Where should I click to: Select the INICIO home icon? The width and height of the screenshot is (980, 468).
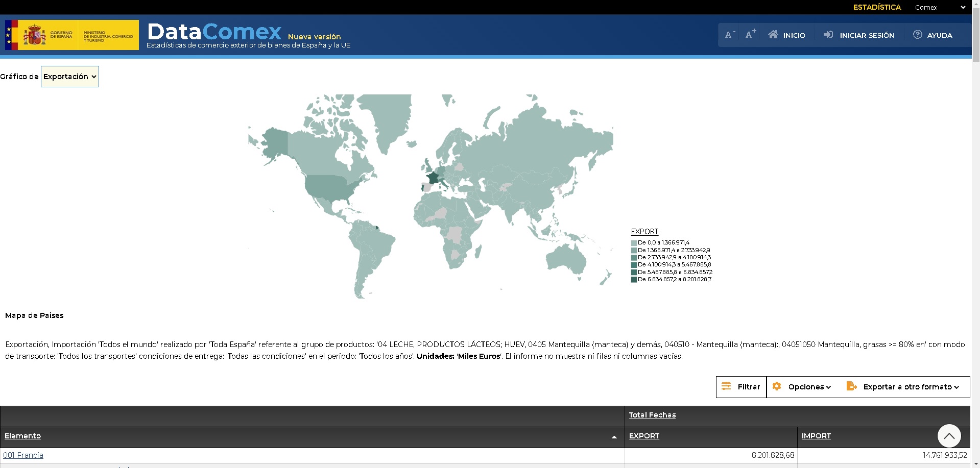click(x=774, y=34)
